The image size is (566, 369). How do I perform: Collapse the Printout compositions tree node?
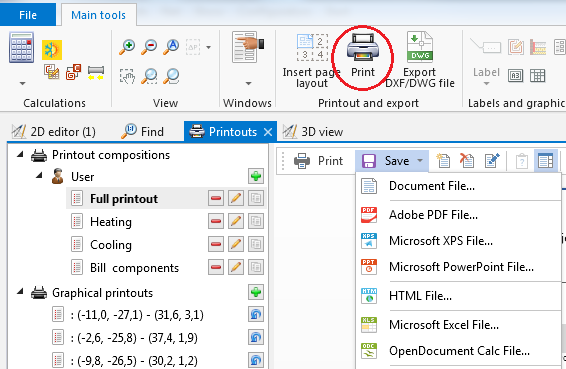pyautogui.click(x=21, y=155)
